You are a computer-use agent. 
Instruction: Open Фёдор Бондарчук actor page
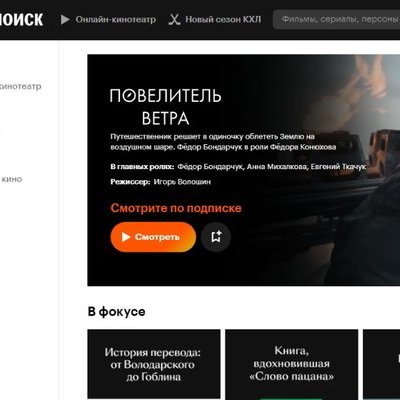[210, 167]
